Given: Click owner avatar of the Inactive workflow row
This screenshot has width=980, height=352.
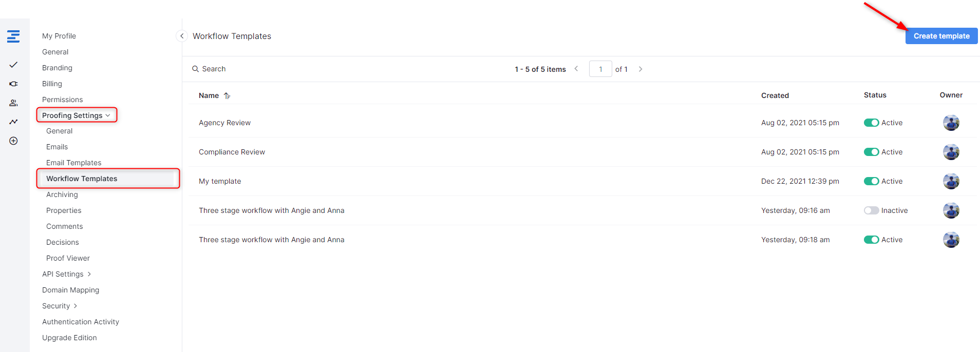Looking at the screenshot, I should pyautogui.click(x=951, y=210).
